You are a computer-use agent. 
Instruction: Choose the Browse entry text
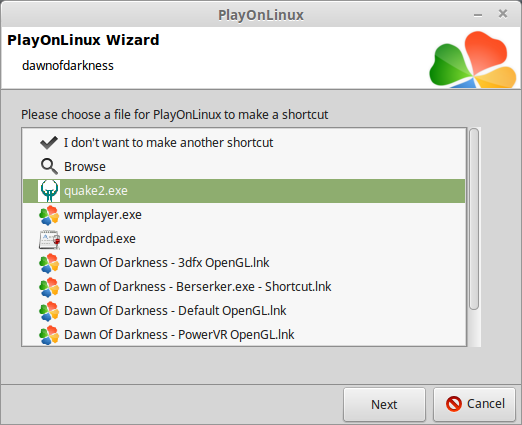[x=85, y=167]
